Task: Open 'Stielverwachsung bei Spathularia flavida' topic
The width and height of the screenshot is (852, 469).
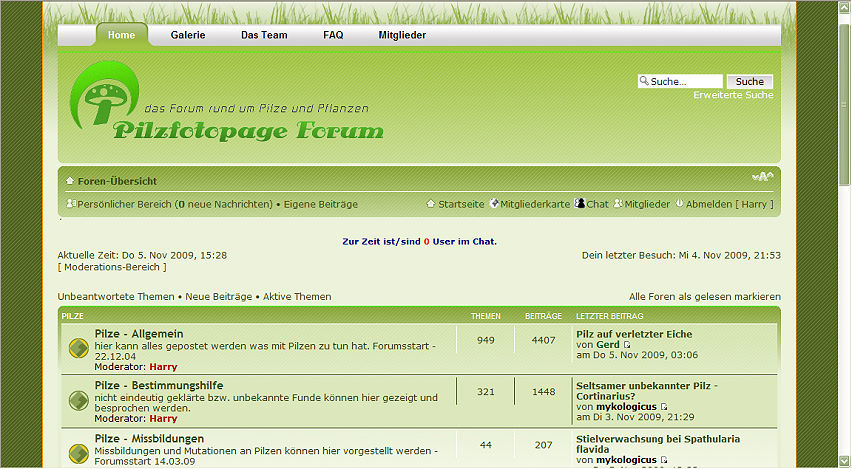Action: click(x=658, y=444)
